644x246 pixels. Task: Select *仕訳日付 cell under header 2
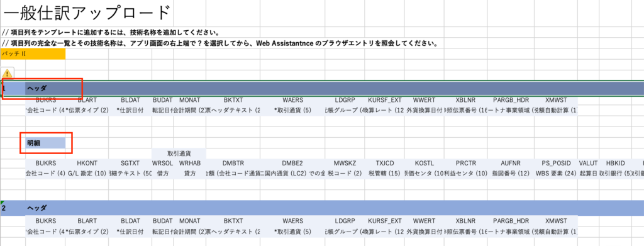(x=130, y=232)
